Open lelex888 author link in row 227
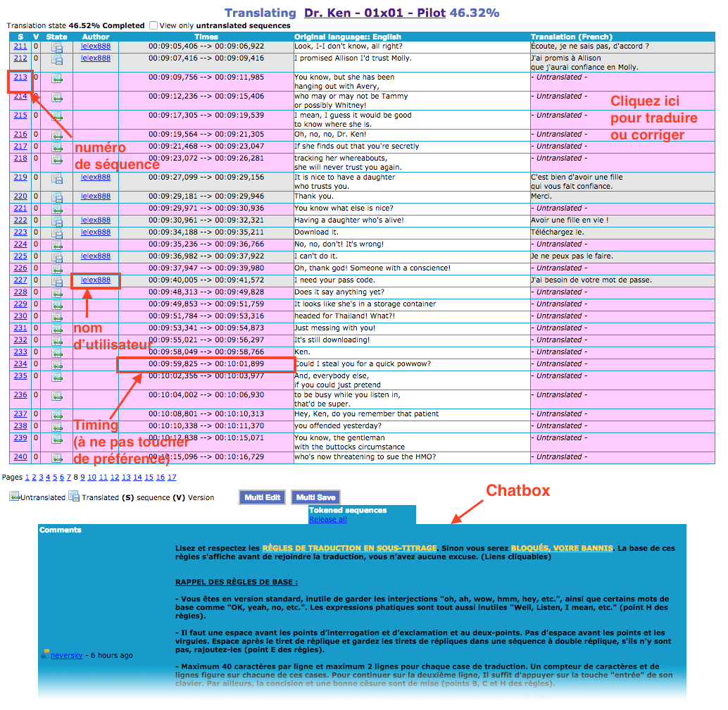Screen dimensions: 728x710 point(96,280)
